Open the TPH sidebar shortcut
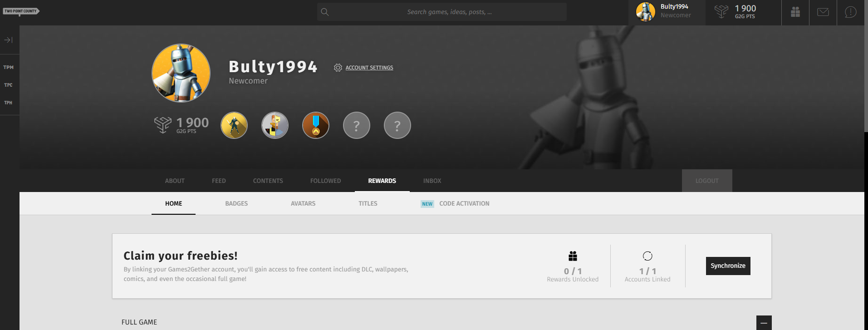 click(x=9, y=103)
